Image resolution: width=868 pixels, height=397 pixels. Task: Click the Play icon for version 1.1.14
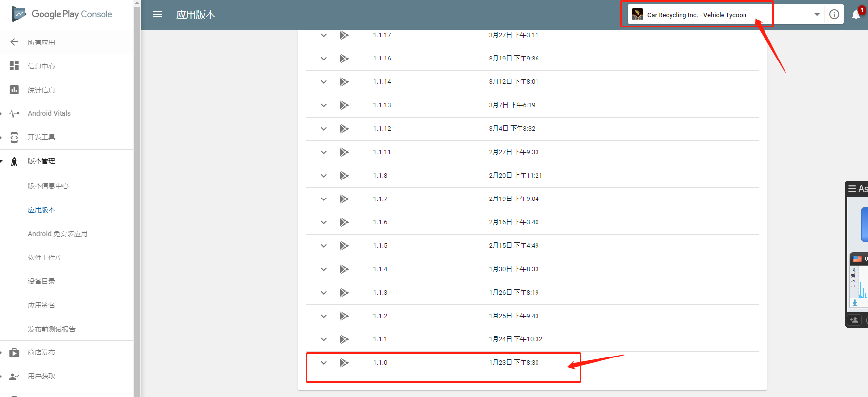[x=344, y=82]
